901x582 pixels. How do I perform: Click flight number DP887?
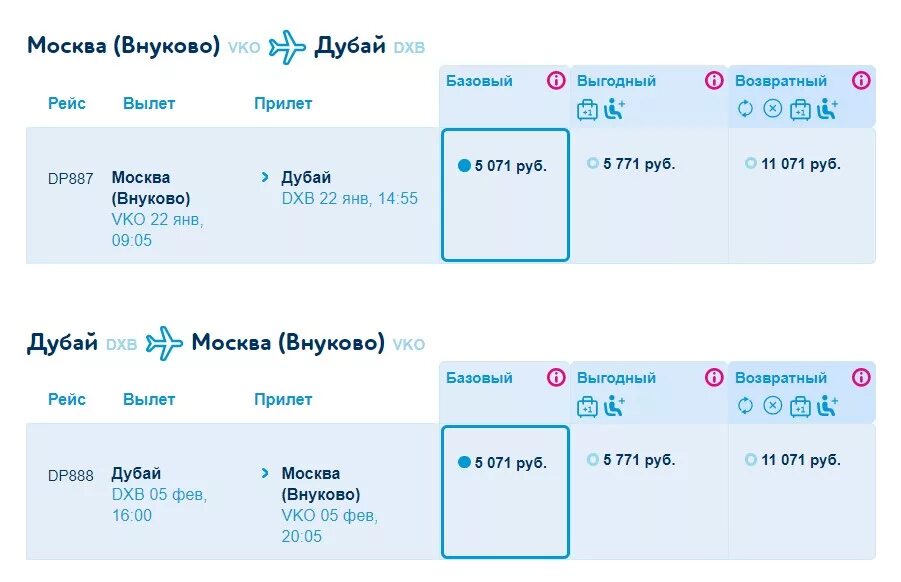[71, 179]
